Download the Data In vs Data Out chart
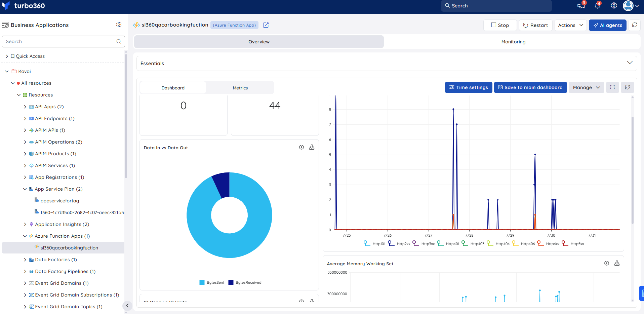 (312, 147)
